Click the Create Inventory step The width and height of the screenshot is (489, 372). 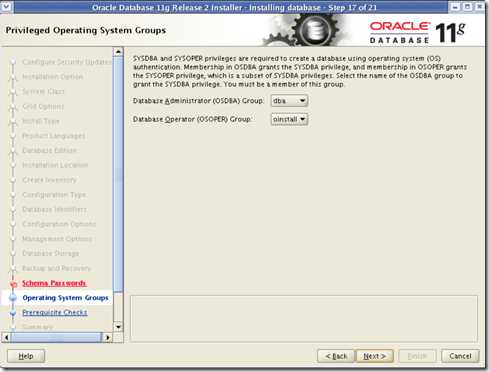49,180
